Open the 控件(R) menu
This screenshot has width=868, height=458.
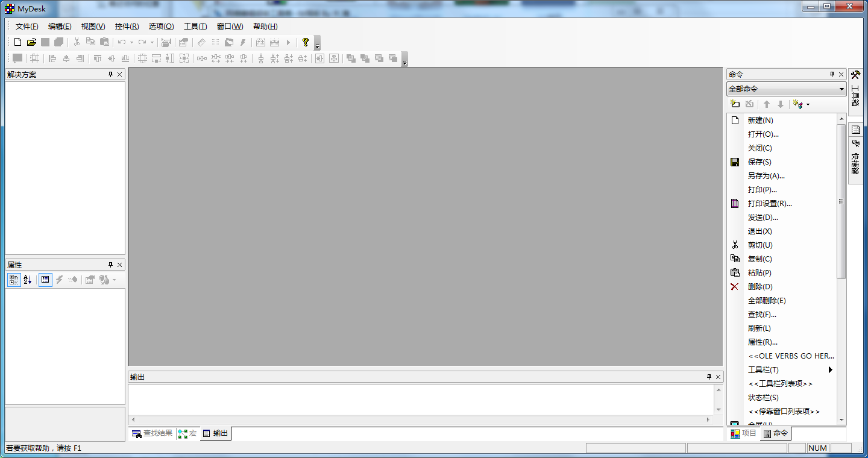coord(127,27)
